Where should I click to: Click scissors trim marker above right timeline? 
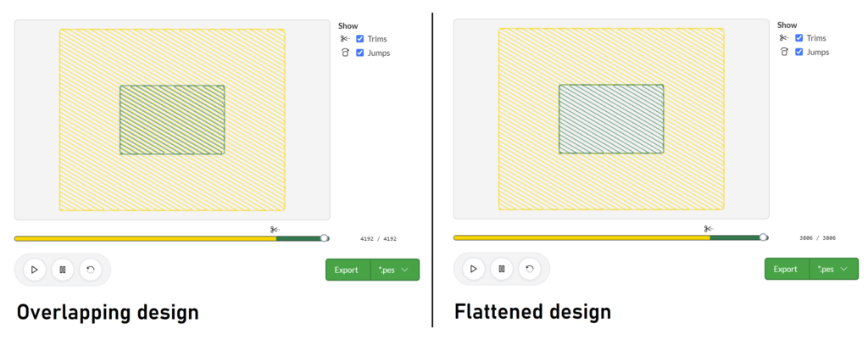tap(709, 228)
